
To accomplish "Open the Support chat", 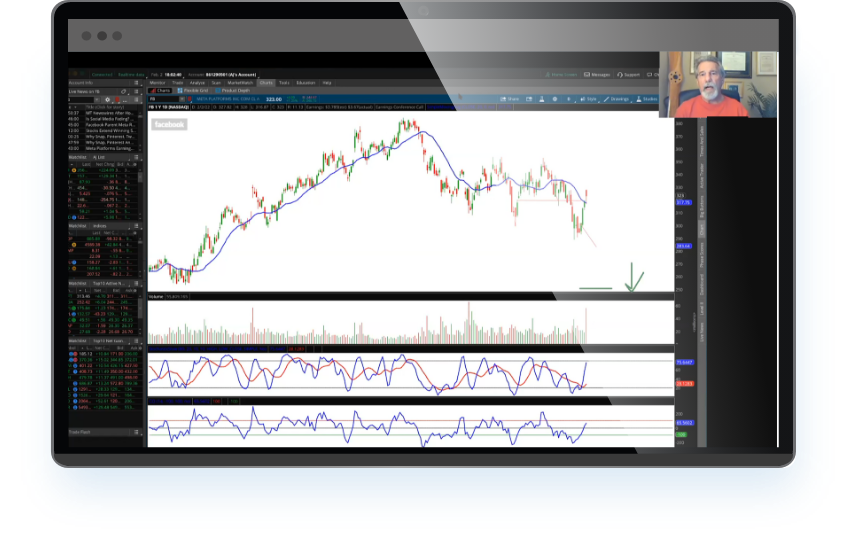I will click(628, 75).
